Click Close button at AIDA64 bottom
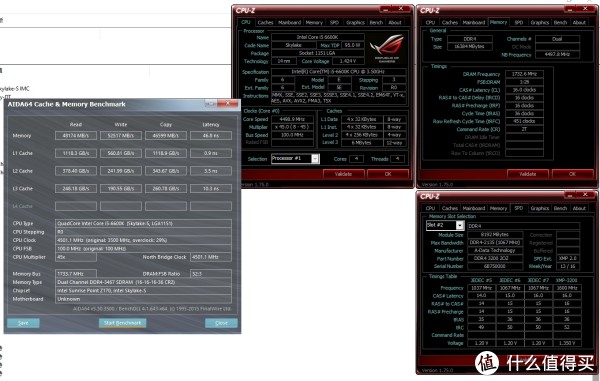Viewport: 600px width, 381px height. point(221,323)
